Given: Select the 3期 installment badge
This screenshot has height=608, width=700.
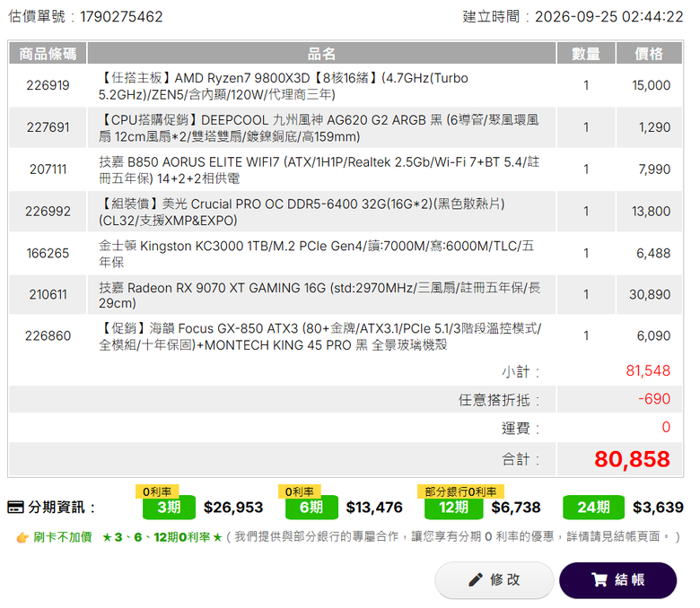Looking at the screenshot, I should point(169,508).
